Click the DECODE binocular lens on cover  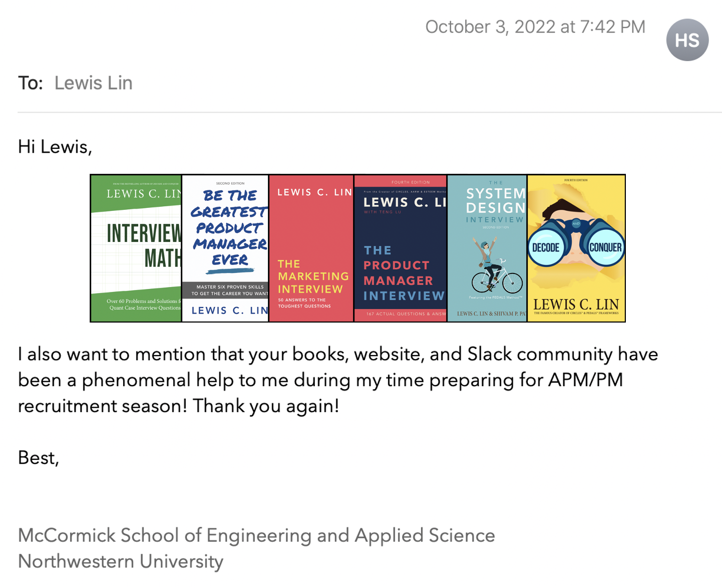(x=546, y=247)
